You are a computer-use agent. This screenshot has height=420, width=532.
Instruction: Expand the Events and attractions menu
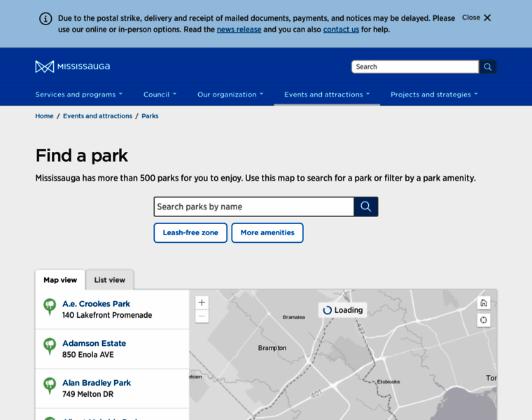327,94
